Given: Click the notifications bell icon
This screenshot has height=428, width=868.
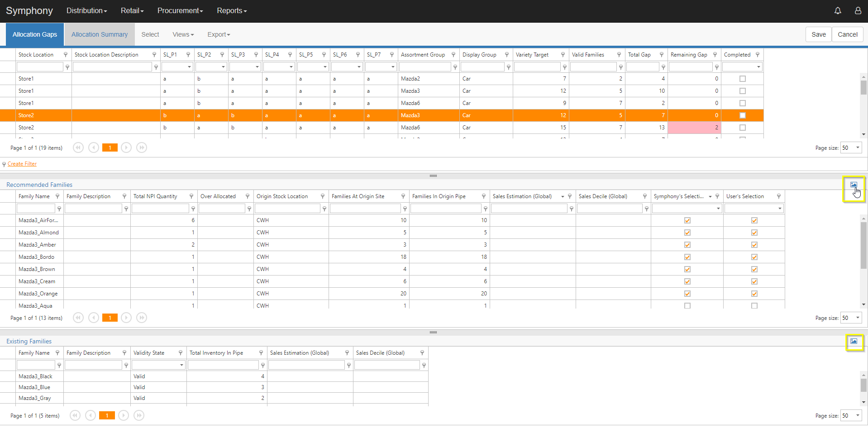Looking at the screenshot, I should click(x=837, y=10).
